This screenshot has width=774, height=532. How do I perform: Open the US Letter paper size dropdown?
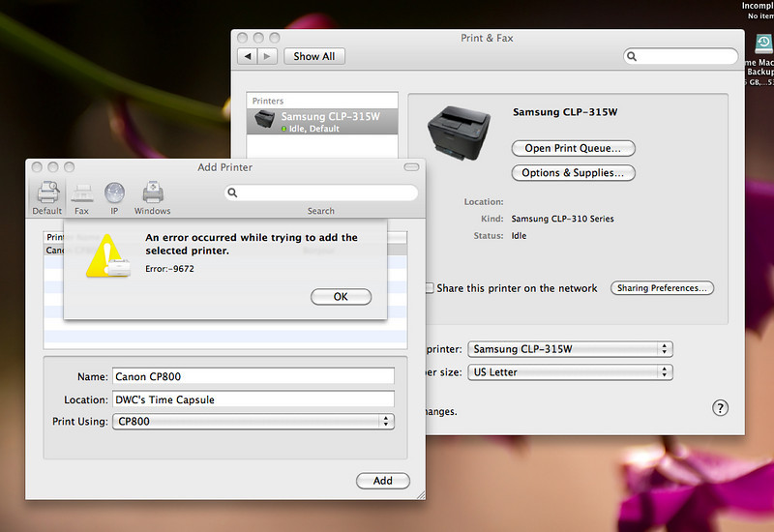tap(570, 372)
